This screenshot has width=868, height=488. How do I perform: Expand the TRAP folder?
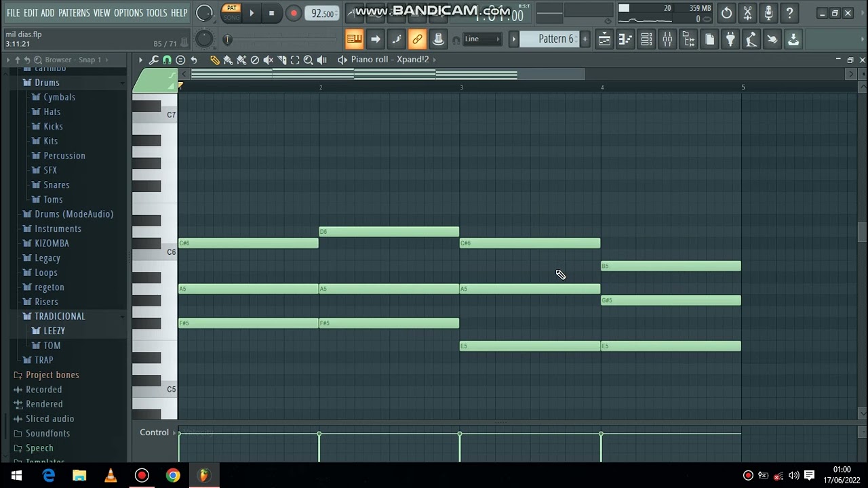(x=43, y=360)
